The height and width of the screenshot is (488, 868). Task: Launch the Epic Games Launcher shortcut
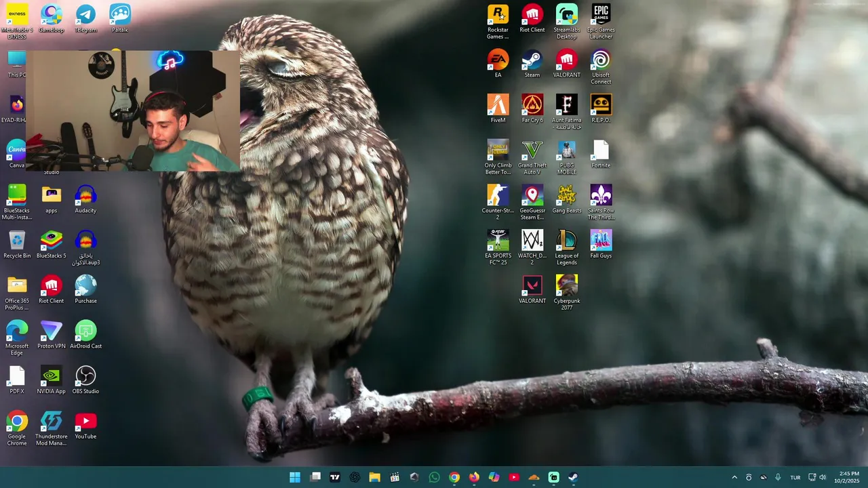tap(601, 22)
